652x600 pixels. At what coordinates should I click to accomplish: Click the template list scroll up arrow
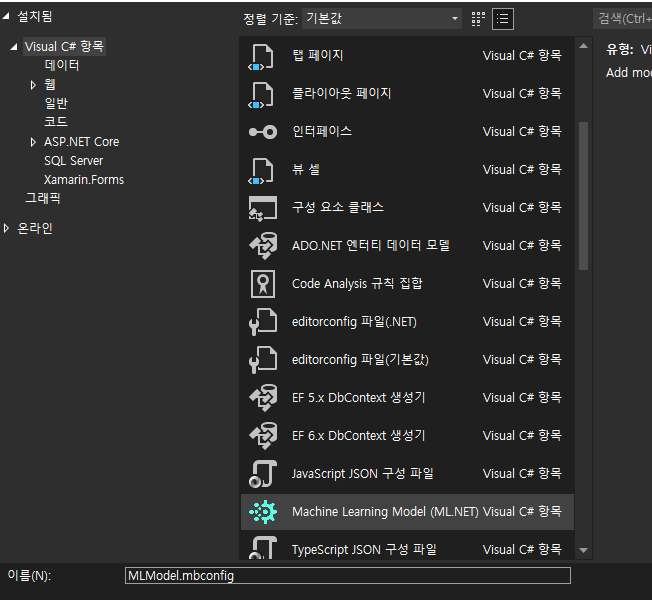click(x=583, y=46)
